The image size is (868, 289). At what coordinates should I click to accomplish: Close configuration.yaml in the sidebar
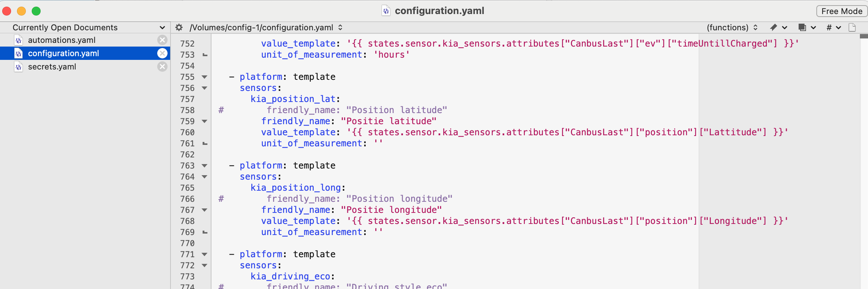(162, 53)
